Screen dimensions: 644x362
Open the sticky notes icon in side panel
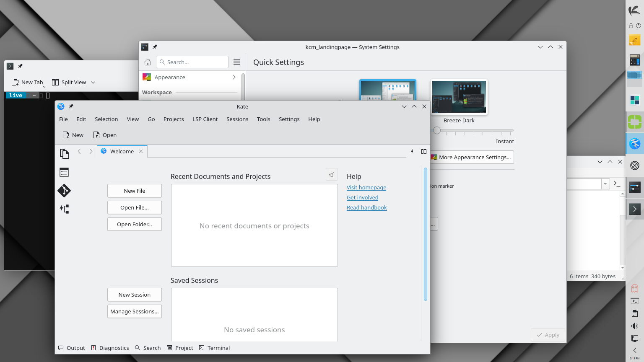635,40
